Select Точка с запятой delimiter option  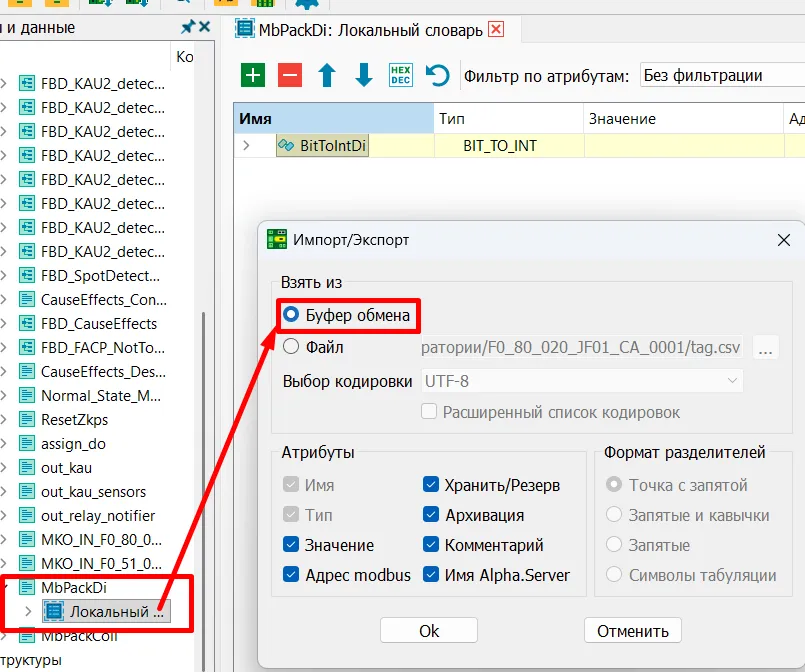point(614,484)
